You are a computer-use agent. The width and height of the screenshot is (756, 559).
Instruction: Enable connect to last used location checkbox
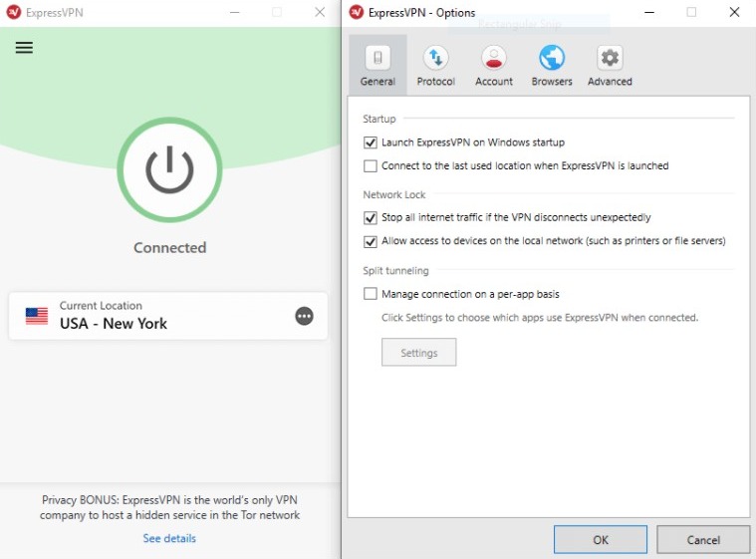[x=371, y=166]
